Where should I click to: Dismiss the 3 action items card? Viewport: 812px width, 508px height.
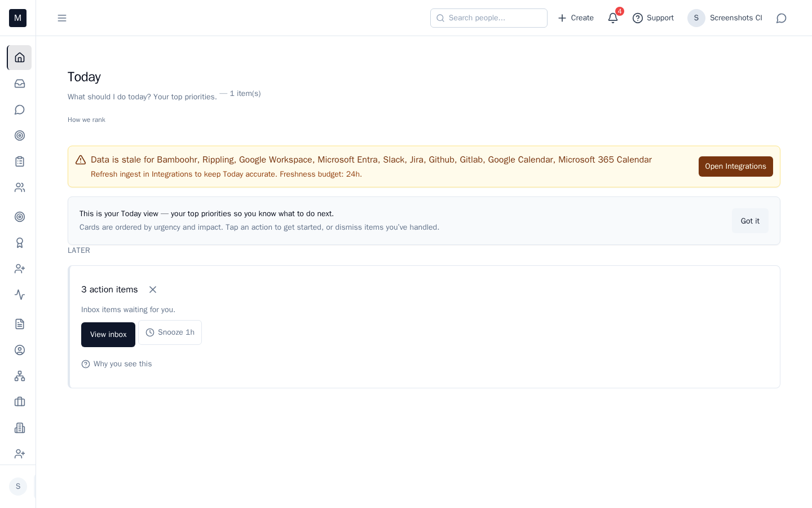coord(153,290)
